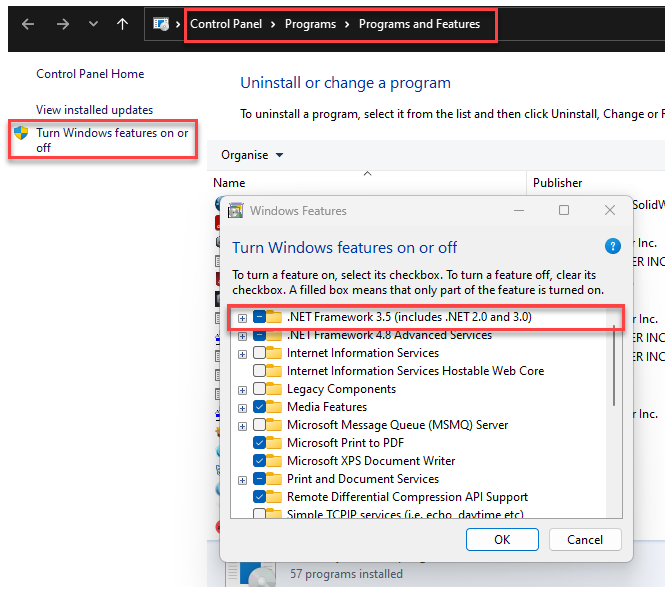Select 'Internet Information Services Hostable Web Core' row
Screen dimensions: 672x591
(x=415, y=371)
